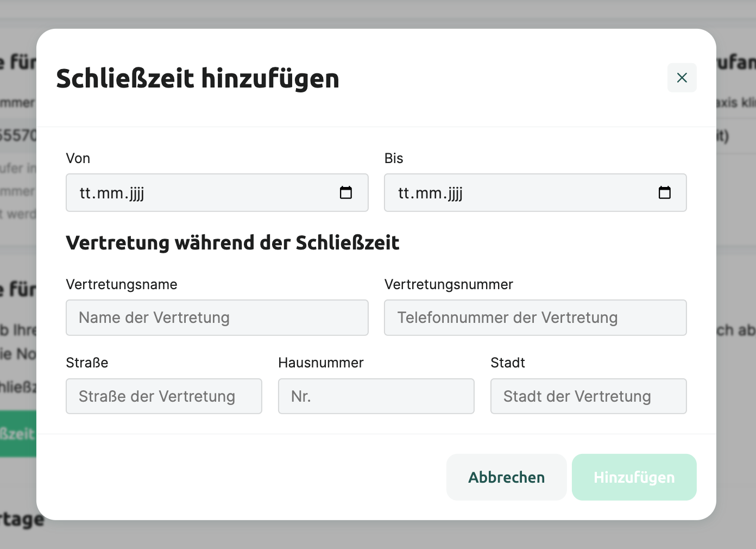Screen dimensions: 756x549
Task: Open the calendar picker in the Von field
Action: (x=346, y=192)
